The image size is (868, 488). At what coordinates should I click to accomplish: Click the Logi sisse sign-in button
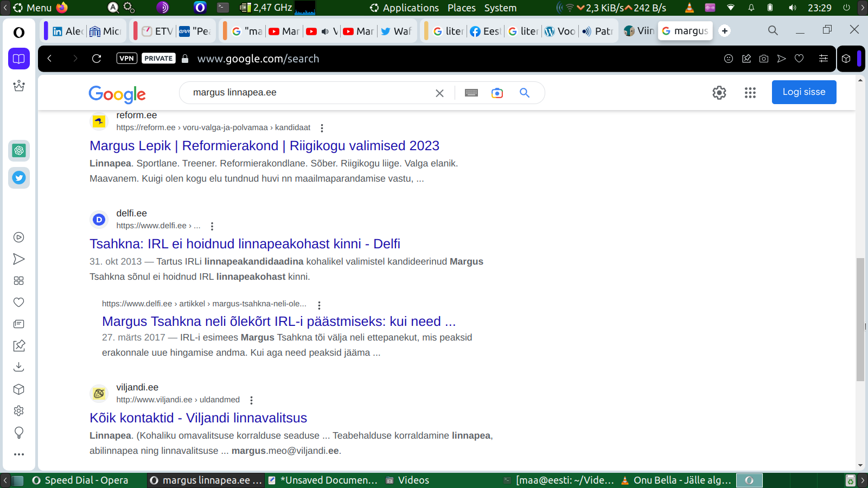(x=804, y=92)
